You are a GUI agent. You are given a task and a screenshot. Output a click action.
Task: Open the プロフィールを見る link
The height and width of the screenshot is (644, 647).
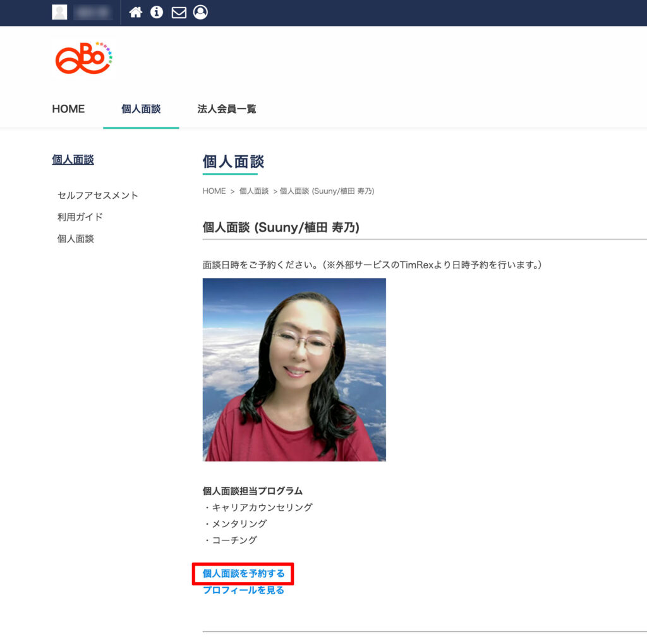pos(243,590)
